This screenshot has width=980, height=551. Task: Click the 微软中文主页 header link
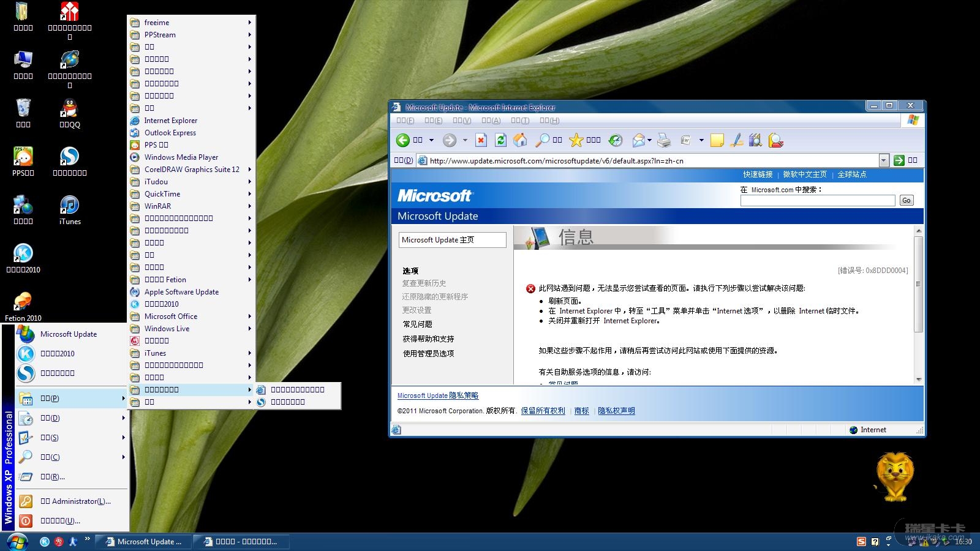(x=805, y=174)
